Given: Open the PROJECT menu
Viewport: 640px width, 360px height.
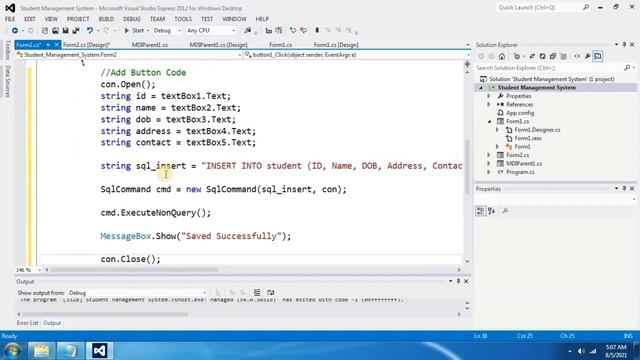Looking at the screenshot, I should tap(78, 19).
